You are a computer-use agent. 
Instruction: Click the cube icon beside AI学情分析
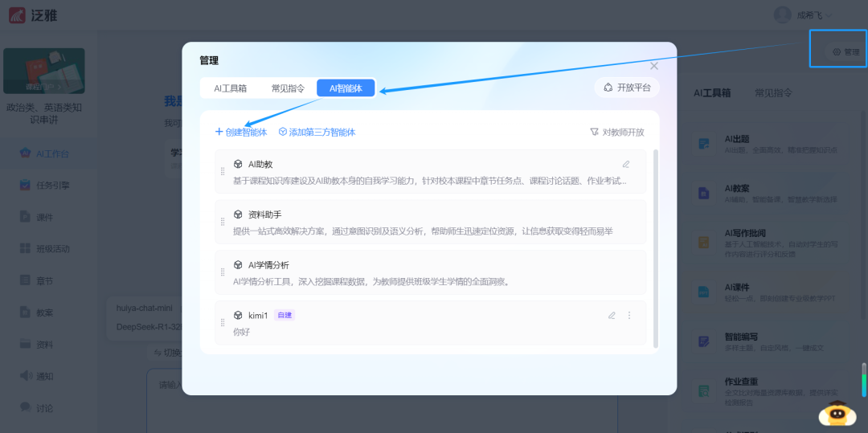coord(238,265)
